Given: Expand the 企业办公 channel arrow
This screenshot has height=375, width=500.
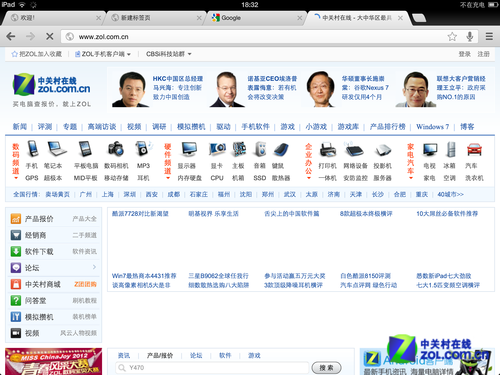Looking at the screenshot, I should pyautogui.click(x=309, y=178).
